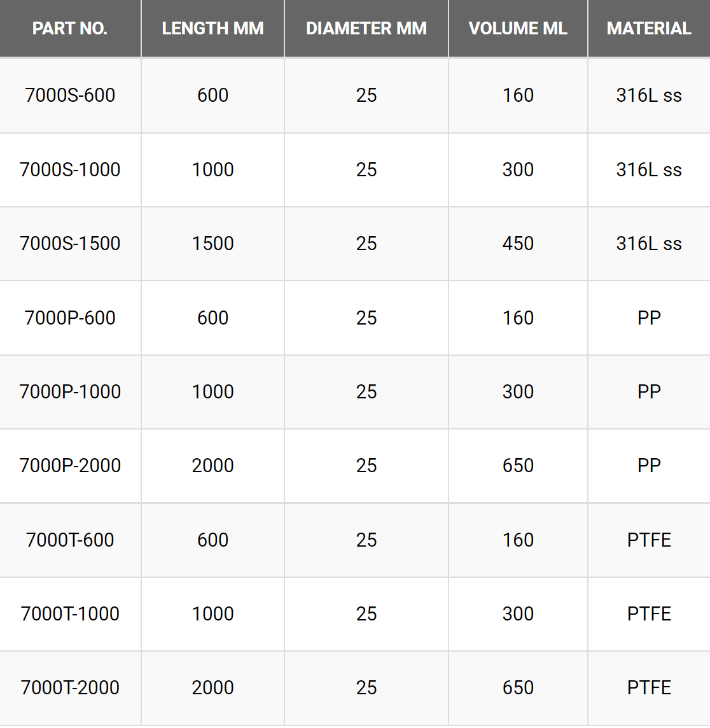Select part number 7000P-600
The width and height of the screenshot is (710, 728).
tap(69, 318)
